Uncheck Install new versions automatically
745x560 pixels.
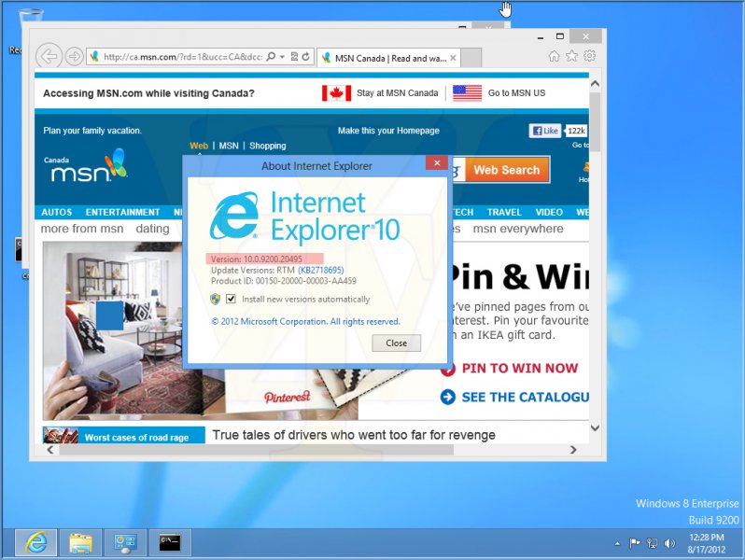[231, 300]
